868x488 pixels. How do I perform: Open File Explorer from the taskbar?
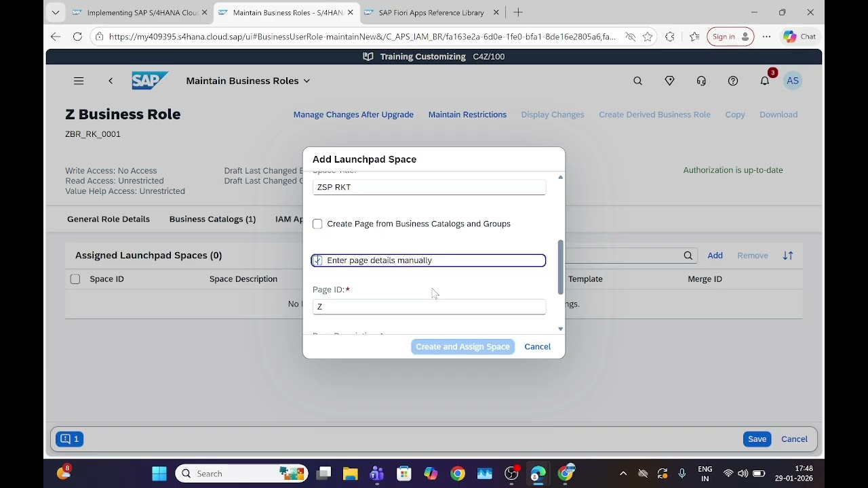tap(350, 474)
